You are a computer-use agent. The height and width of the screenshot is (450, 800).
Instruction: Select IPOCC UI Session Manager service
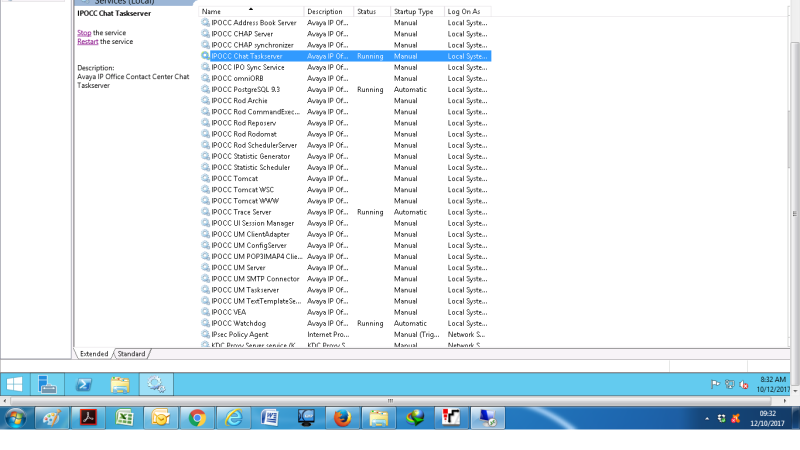point(345,223)
